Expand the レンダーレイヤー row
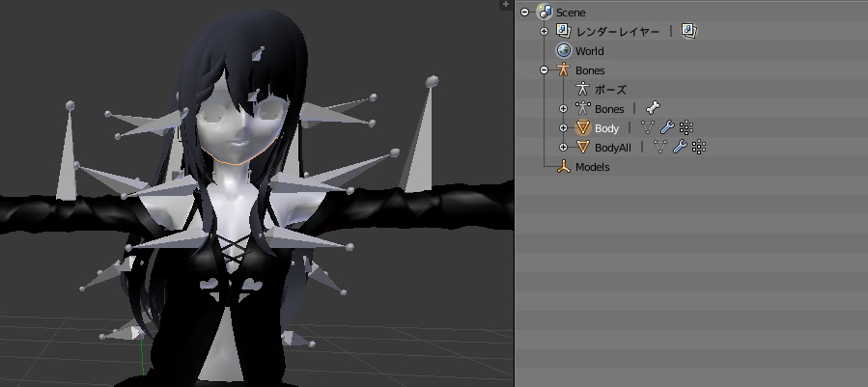Viewport: 868px width, 387px height. (544, 32)
